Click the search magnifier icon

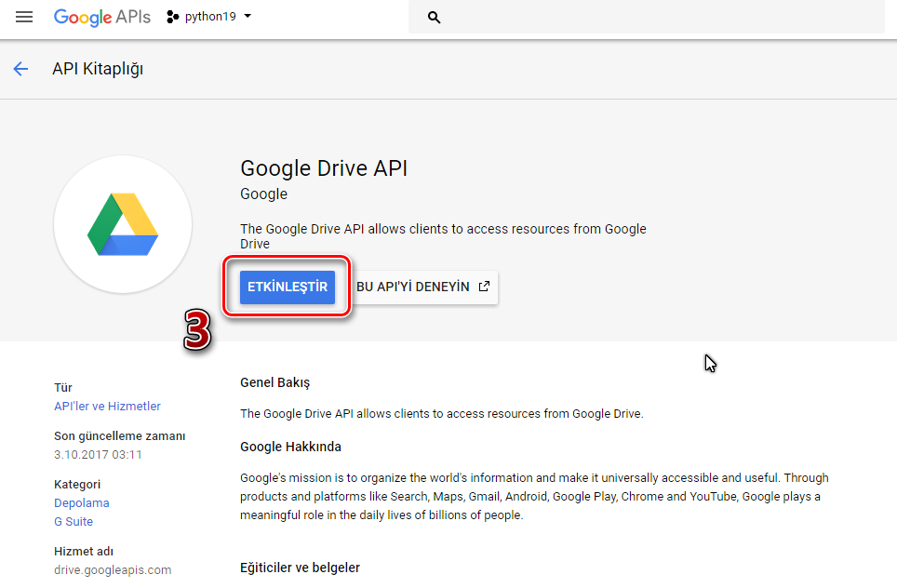click(435, 18)
